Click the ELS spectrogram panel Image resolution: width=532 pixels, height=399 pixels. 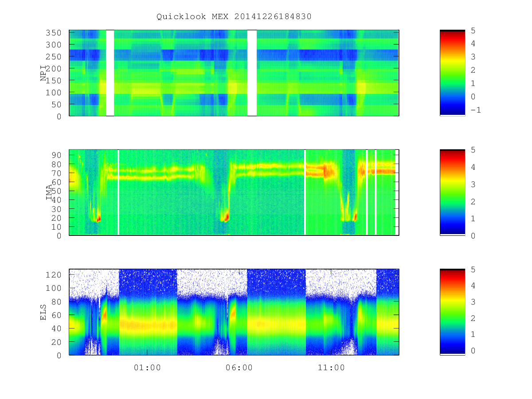(234, 312)
